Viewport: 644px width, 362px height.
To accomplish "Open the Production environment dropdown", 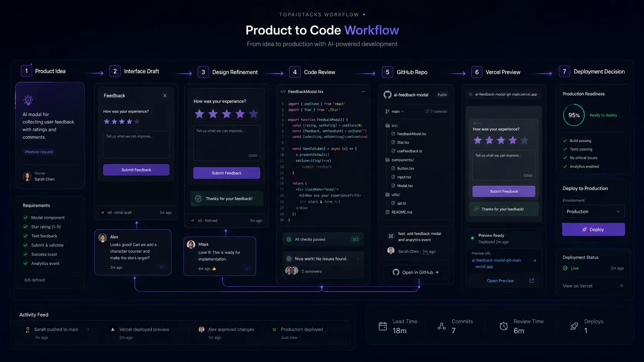I will [x=593, y=212].
